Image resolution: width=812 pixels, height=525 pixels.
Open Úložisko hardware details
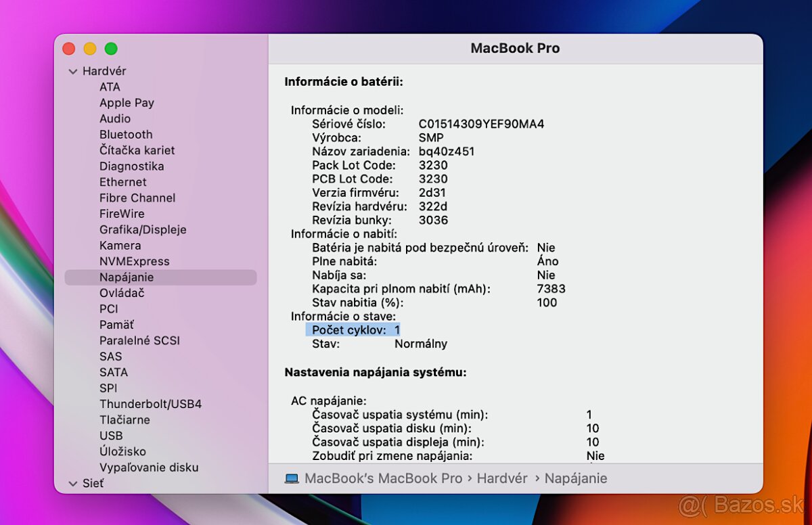tap(122, 451)
